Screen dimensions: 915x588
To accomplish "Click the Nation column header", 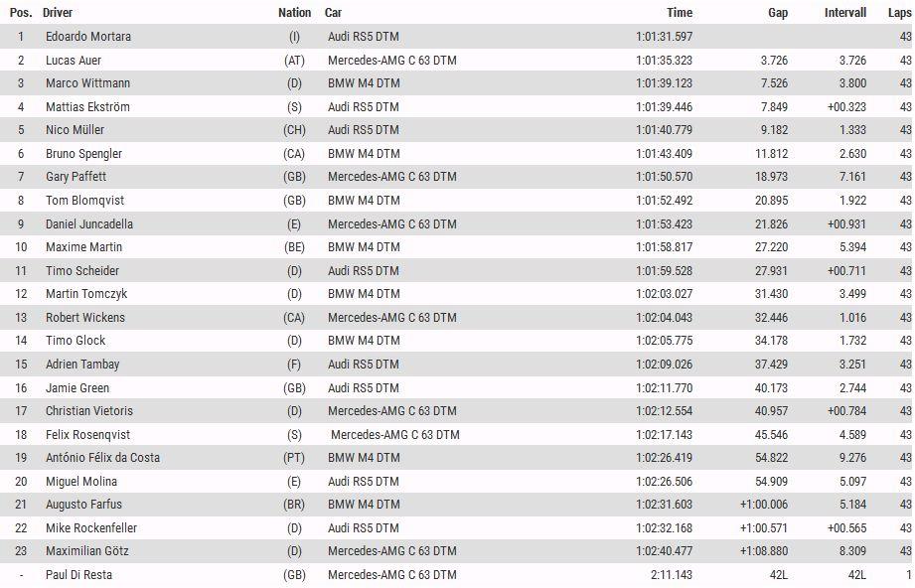I will click(x=295, y=12).
